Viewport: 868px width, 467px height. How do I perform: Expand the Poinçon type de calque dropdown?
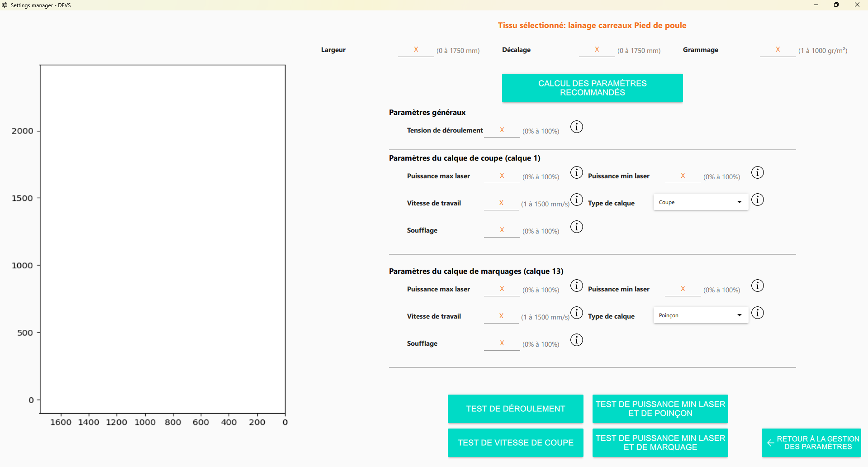(x=701, y=315)
